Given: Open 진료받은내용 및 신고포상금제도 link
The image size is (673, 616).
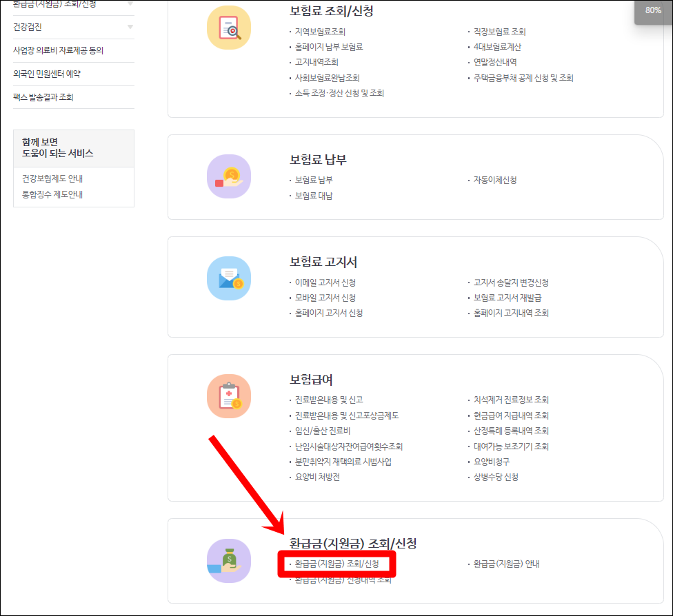Looking at the screenshot, I should [x=347, y=415].
